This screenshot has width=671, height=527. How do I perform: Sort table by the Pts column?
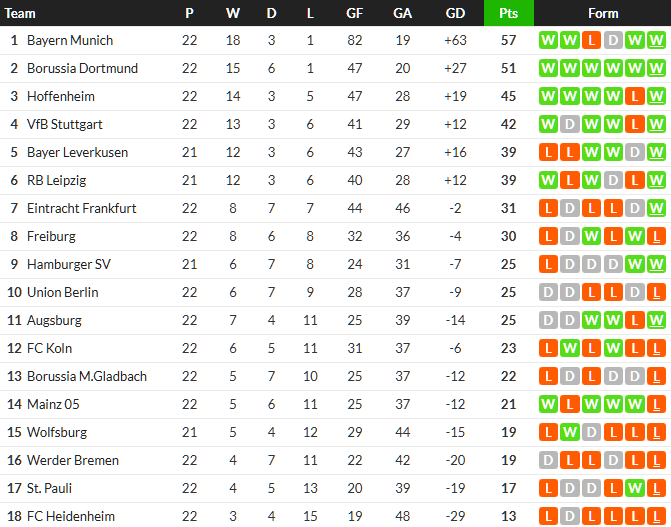pyautogui.click(x=508, y=13)
